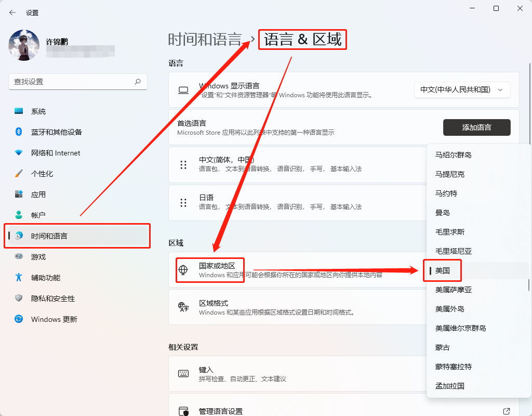Click the laptop icon for Windows 显示语言
This screenshot has width=532, height=416.
pyautogui.click(x=183, y=90)
